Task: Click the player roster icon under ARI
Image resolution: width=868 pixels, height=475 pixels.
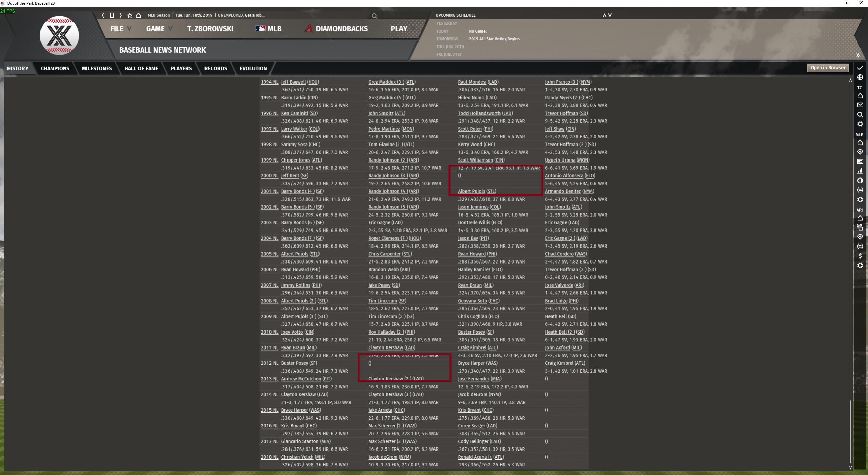Action: tap(860, 227)
